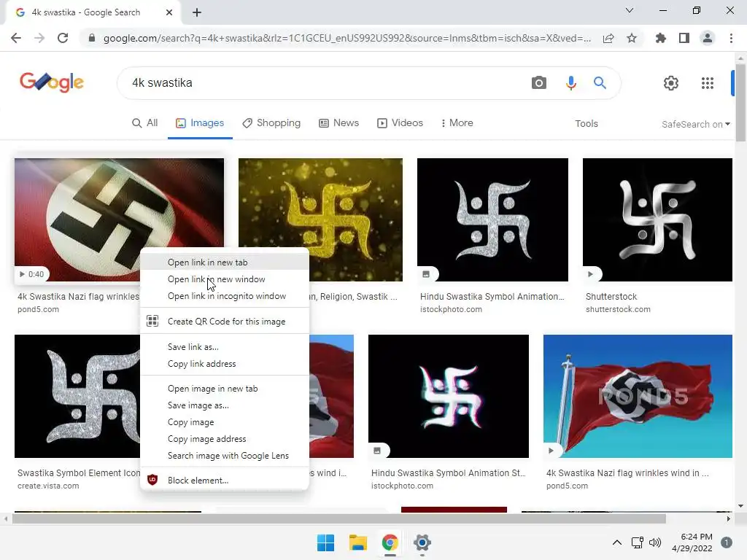Open the tab search chevron
The height and width of the screenshot is (560, 747).
point(630,10)
